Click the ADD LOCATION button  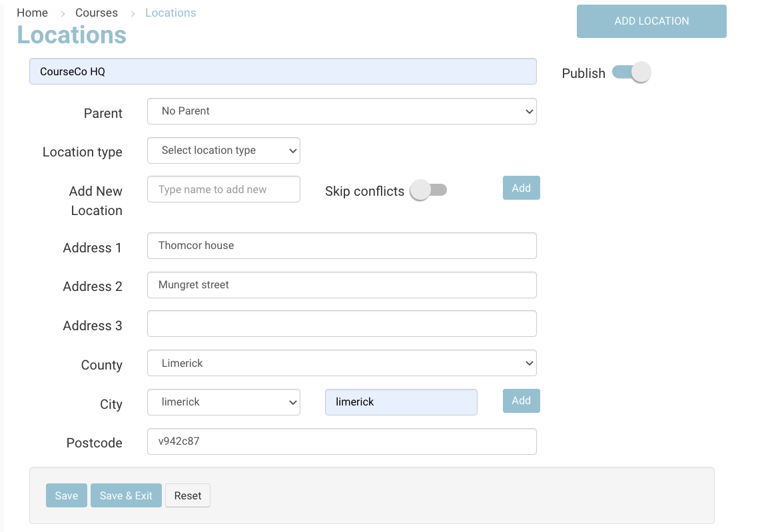pos(651,21)
